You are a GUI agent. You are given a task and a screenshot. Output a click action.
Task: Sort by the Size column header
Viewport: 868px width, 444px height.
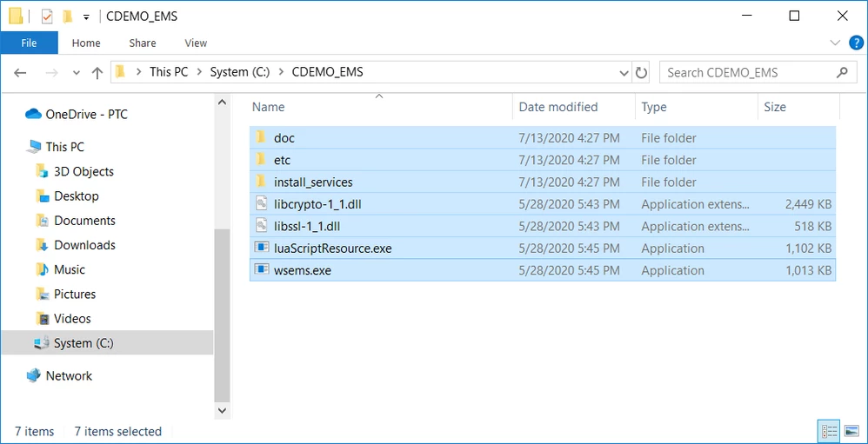coord(774,107)
